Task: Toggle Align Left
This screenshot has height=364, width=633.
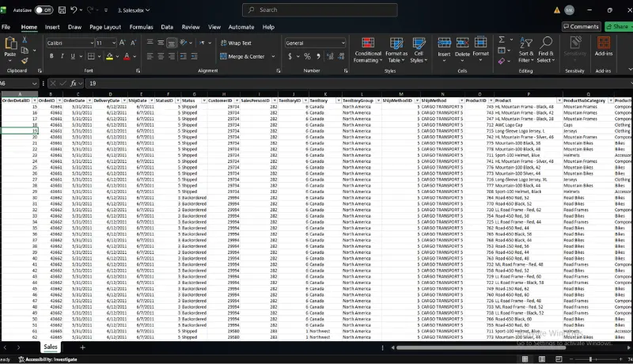Action: [150, 56]
